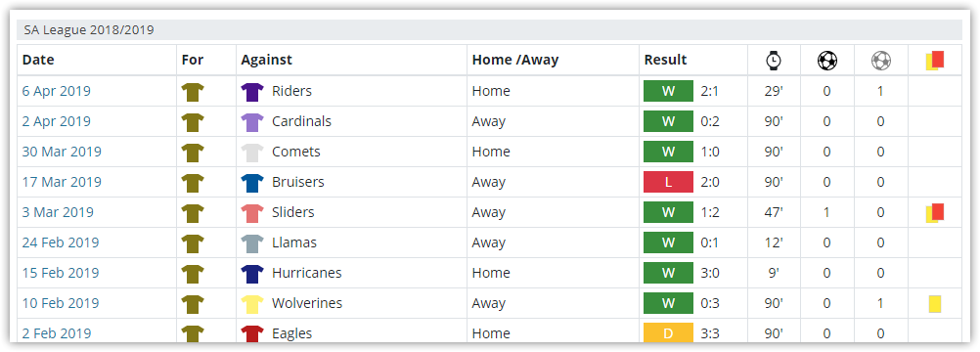Click the green W badge for Riders

(x=668, y=91)
